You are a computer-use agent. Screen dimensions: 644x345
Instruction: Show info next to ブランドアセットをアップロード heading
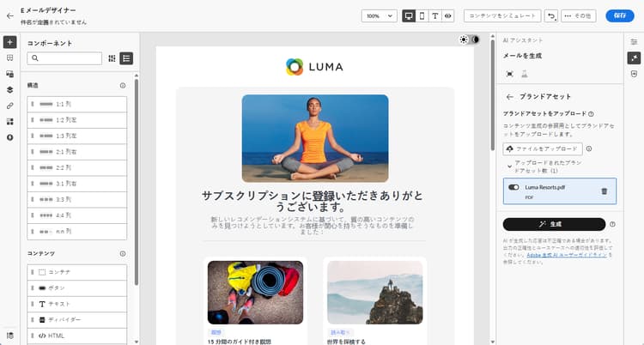click(x=591, y=114)
